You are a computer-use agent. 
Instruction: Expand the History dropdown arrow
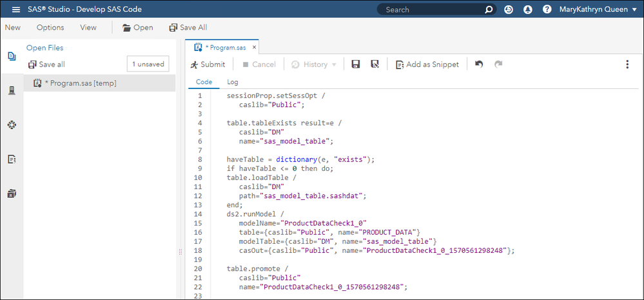coord(333,65)
